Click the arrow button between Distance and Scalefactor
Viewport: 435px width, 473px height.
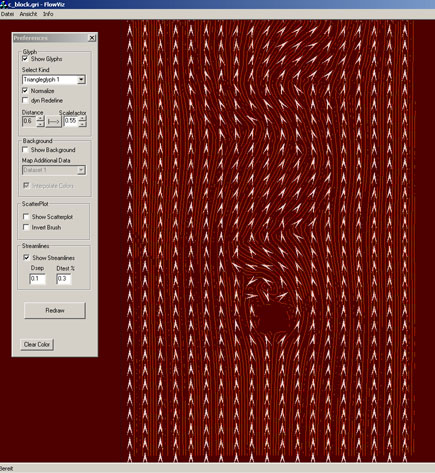pyautogui.click(x=53, y=122)
